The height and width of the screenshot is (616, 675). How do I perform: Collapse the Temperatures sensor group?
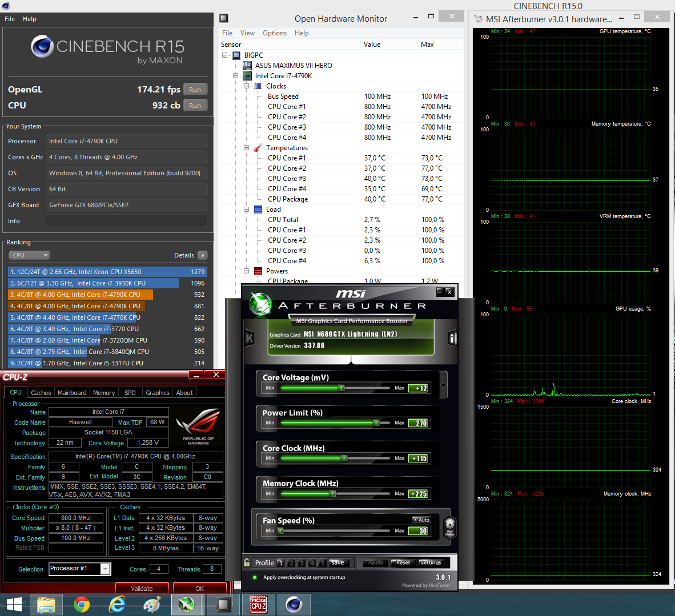click(246, 148)
